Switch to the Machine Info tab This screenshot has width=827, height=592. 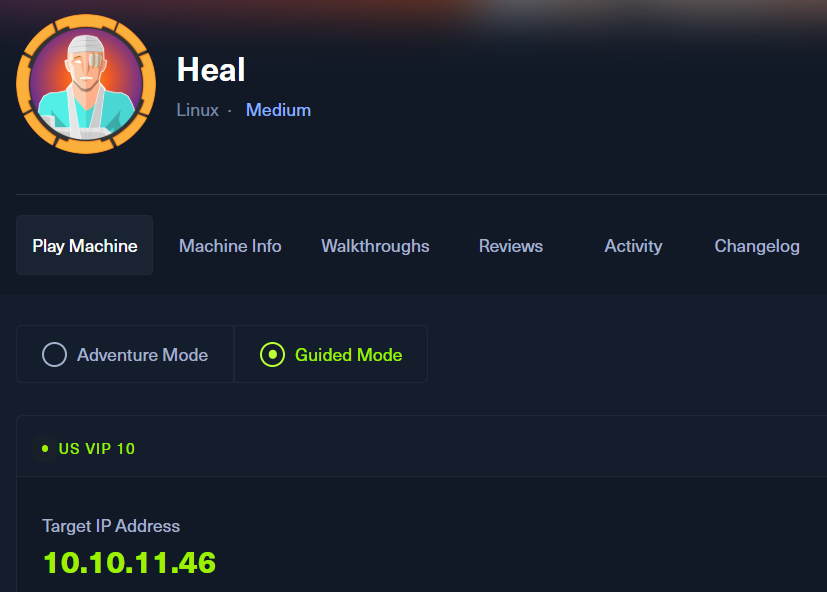(x=230, y=246)
